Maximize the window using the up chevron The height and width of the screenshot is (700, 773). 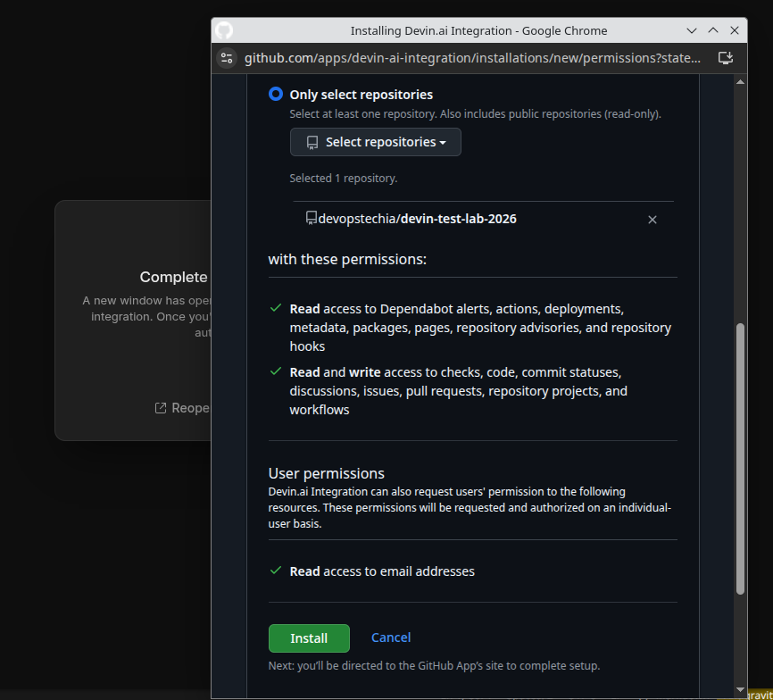click(x=713, y=30)
